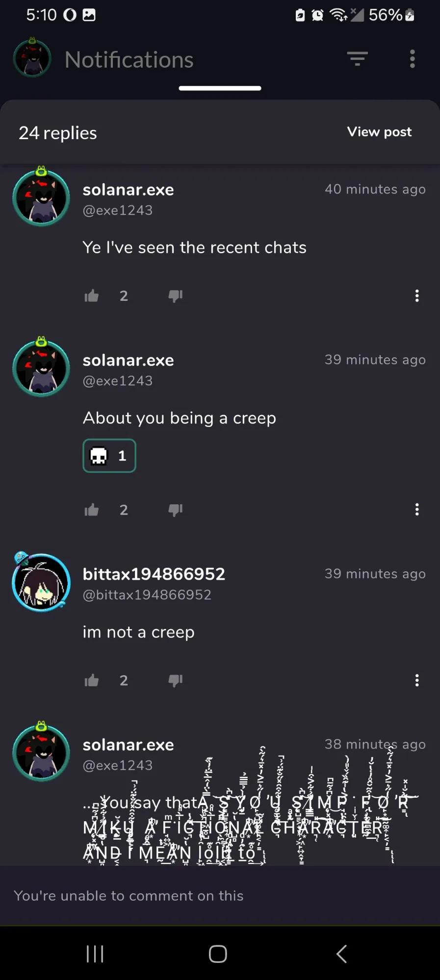
Task: Open options for bittax194866952's comment
Action: [x=417, y=680]
